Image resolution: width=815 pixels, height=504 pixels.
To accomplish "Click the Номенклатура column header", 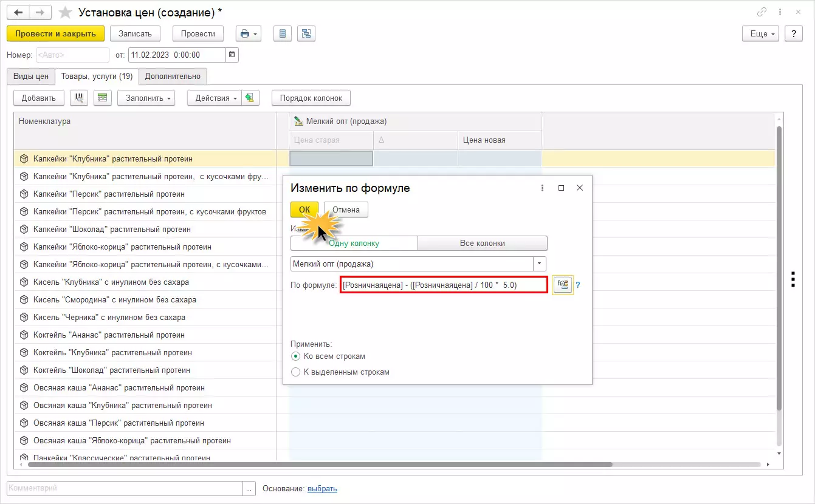I will tap(145, 131).
